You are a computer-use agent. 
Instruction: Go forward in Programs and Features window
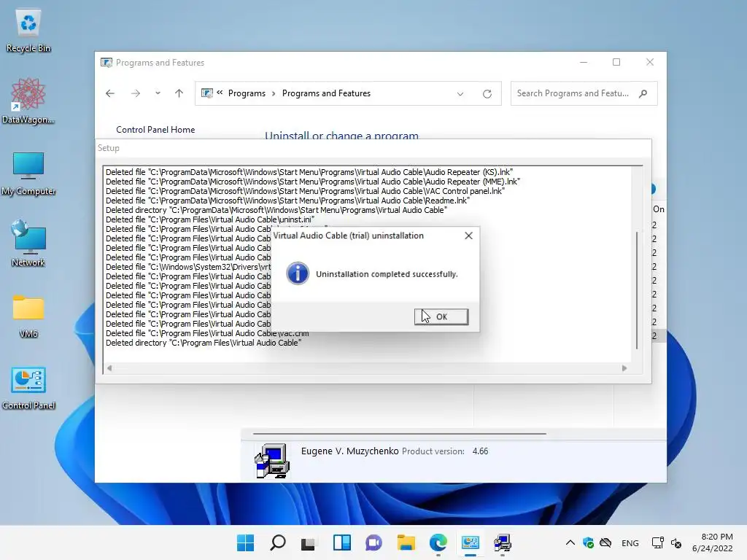click(135, 93)
